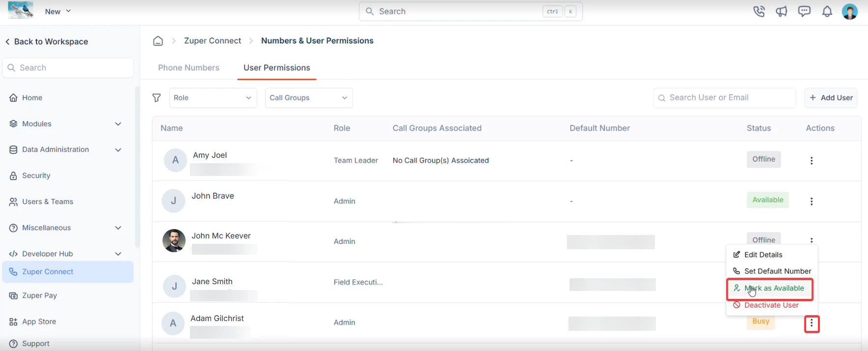Click Adam Gilchrist's avatar circle
The width and height of the screenshot is (868, 351).
[x=173, y=323]
